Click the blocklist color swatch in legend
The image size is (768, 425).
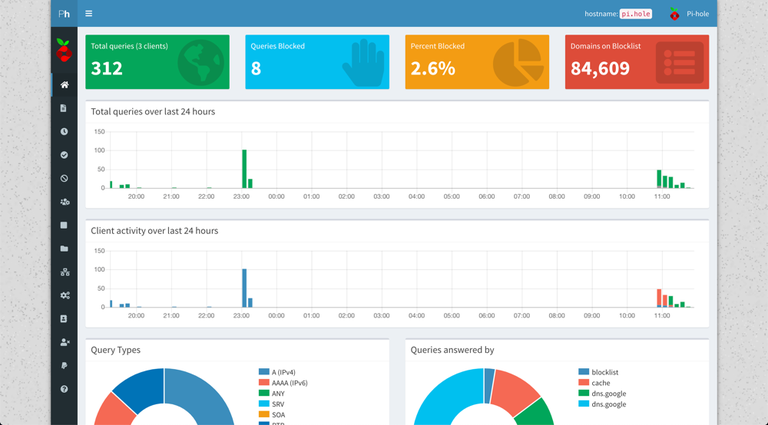(583, 372)
